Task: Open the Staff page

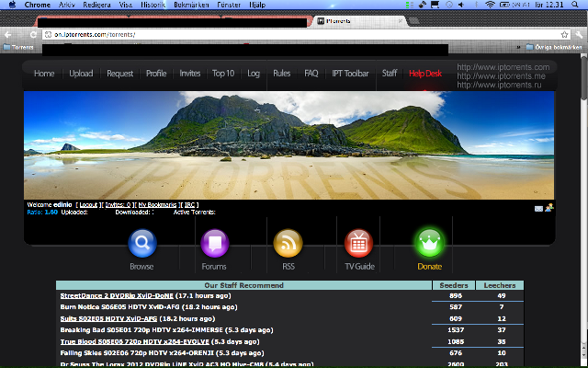Action: pos(390,74)
